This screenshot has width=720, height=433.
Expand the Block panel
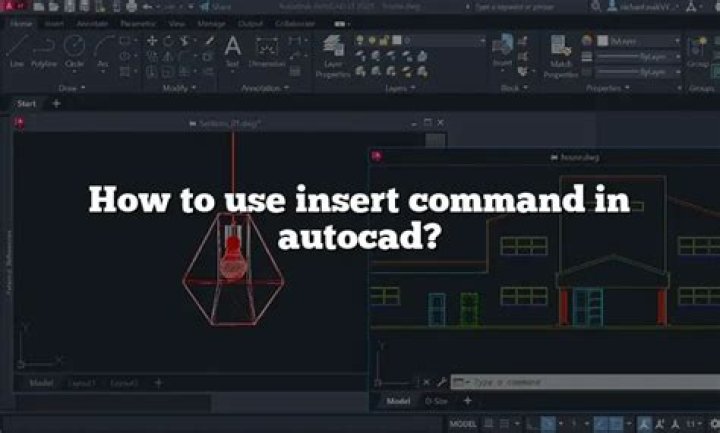[514, 88]
